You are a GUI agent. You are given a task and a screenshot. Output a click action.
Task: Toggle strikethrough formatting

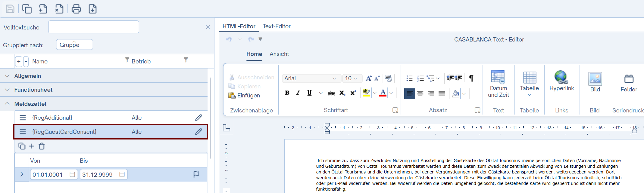tap(331, 93)
